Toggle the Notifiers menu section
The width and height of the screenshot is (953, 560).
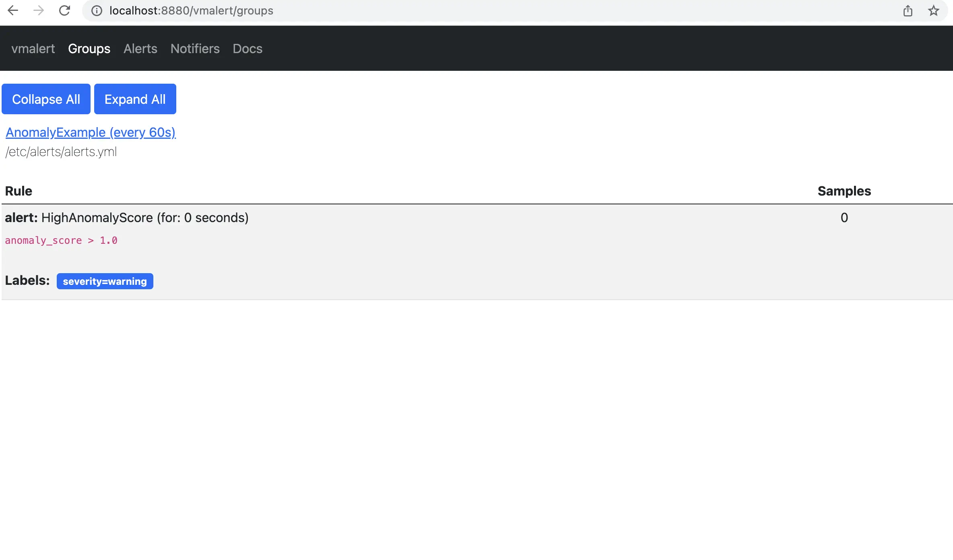[195, 48]
